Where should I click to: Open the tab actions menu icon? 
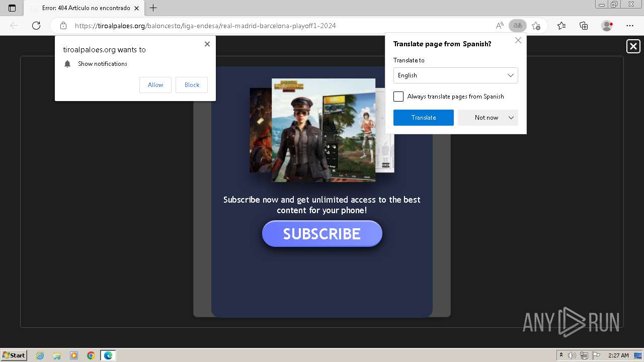pyautogui.click(x=12, y=8)
